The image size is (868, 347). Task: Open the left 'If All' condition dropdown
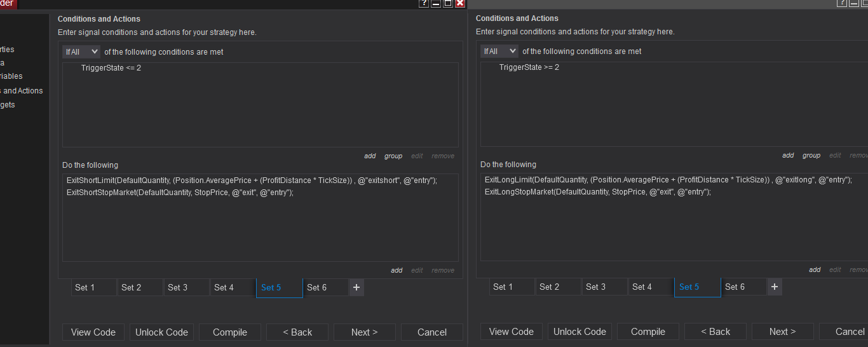point(81,51)
